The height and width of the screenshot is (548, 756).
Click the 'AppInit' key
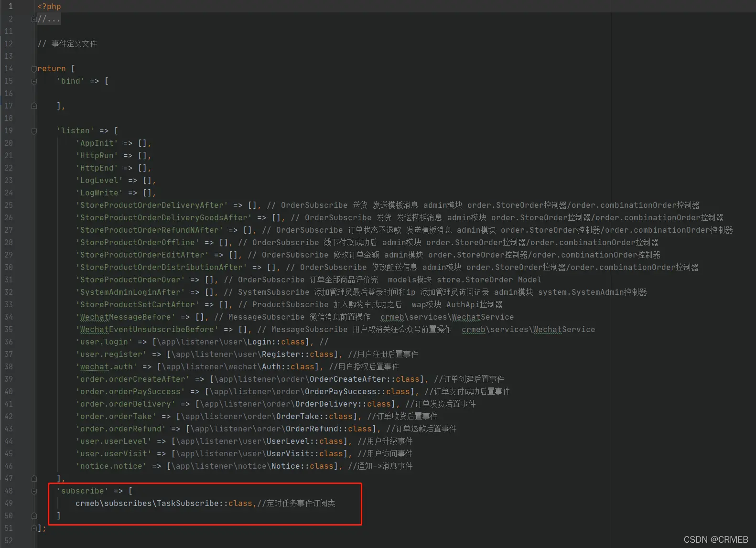pos(97,143)
